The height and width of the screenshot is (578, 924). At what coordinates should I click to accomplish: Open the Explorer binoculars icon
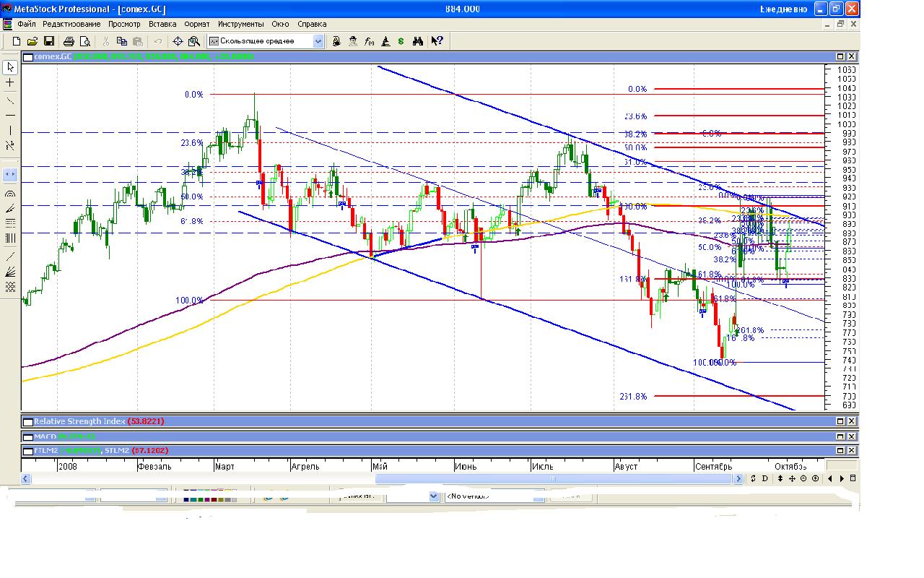click(x=417, y=41)
